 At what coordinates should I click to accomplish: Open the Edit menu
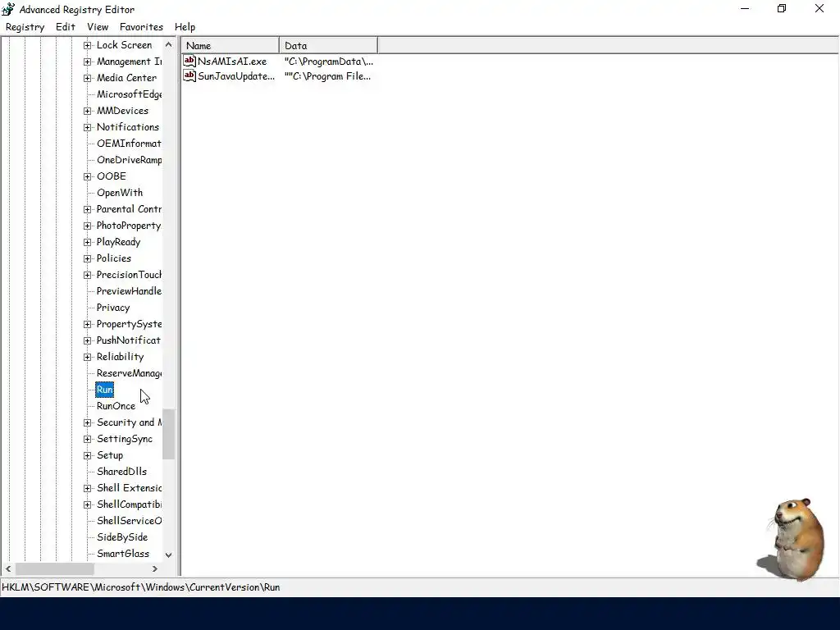pyautogui.click(x=66, y=27)
